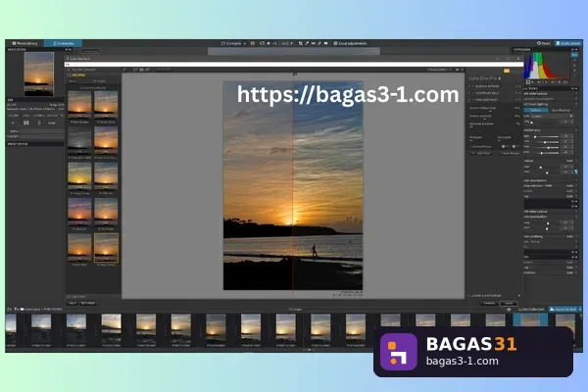Toggle the Pro Contrast filter checkbox
Screen dimensions: 588x392
pyautogui.click(x=473, y=100)
